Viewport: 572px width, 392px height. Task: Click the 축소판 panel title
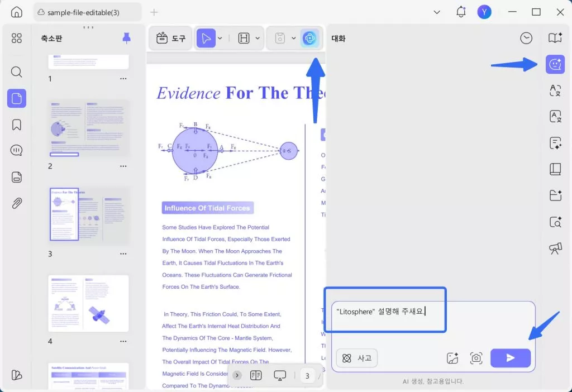point(51,39)
